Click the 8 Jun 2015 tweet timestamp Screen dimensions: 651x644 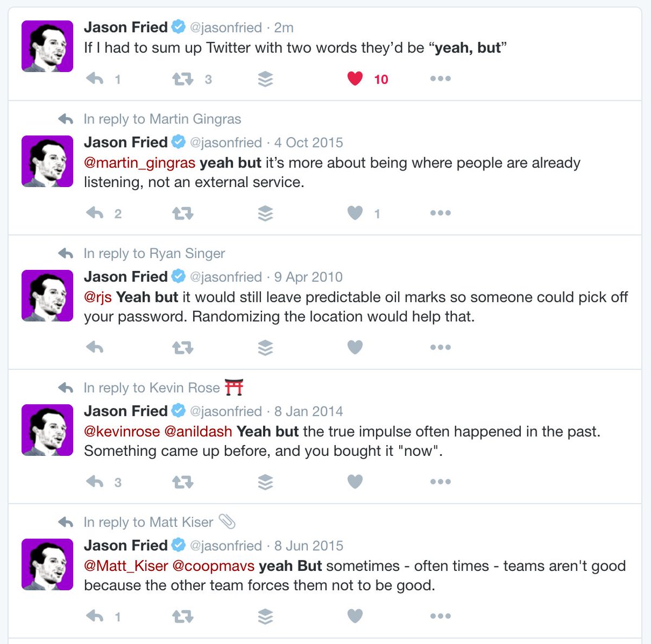pos(309,546)
